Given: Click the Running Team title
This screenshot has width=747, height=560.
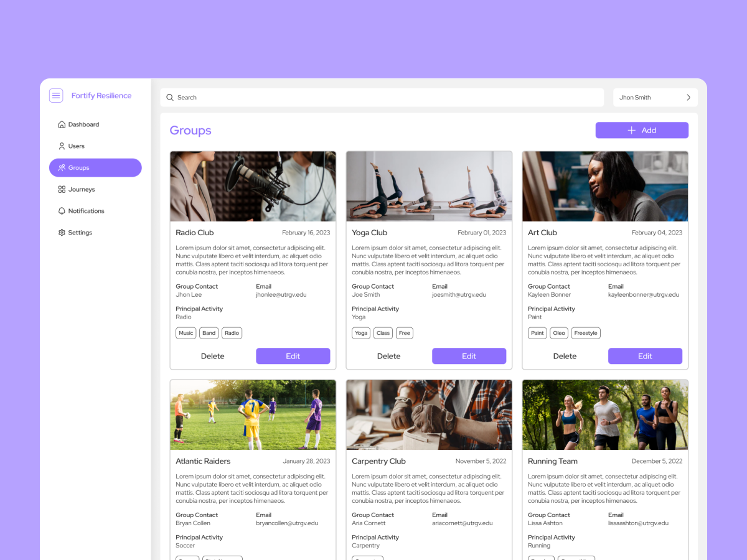Looking at the screenshot, I should [x=553, y=461].
